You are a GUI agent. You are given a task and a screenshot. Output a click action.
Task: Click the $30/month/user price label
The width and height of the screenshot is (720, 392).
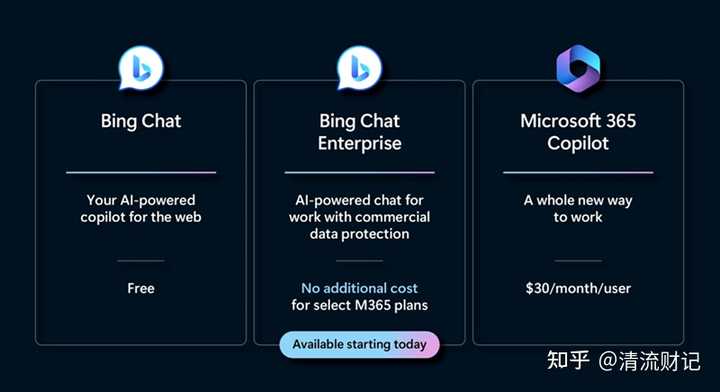coord(578,288)
